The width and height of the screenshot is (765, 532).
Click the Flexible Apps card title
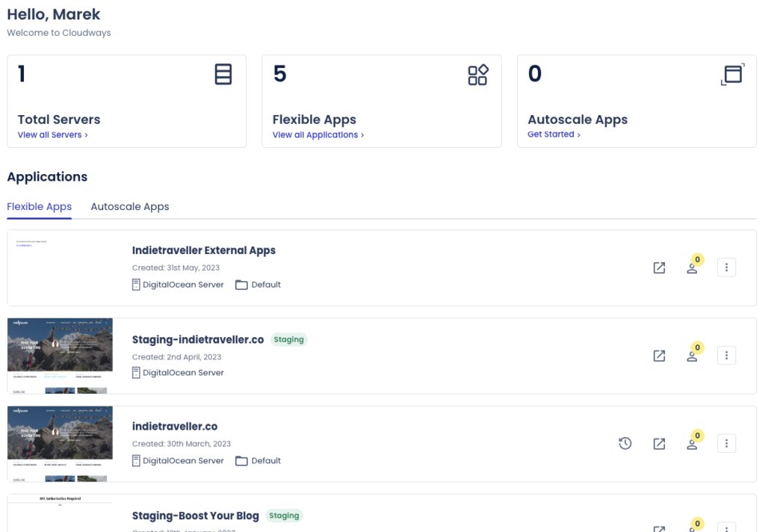(315, 120)
